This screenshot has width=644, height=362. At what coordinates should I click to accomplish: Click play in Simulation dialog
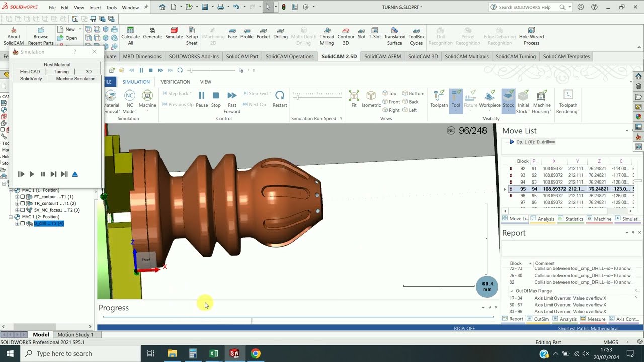pyautogui.click(x=32, y=174)
